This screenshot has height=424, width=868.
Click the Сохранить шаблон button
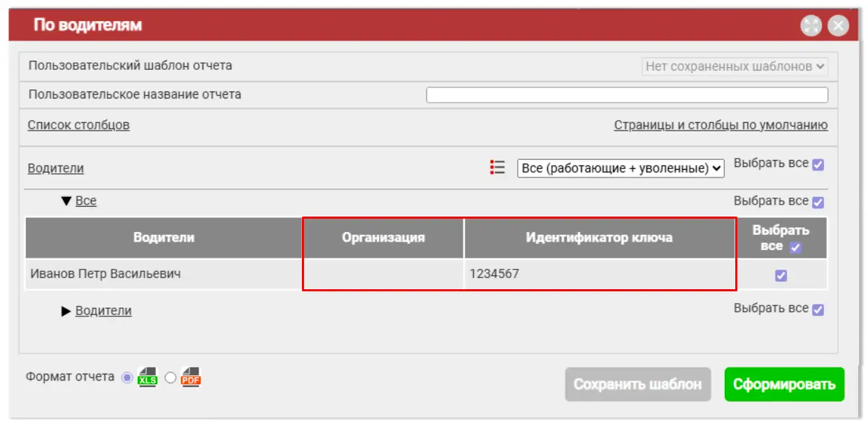[637, 384]
